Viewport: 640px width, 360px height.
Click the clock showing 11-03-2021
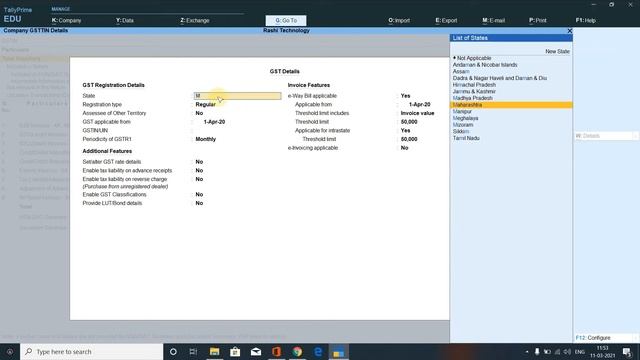click(602, 352)
